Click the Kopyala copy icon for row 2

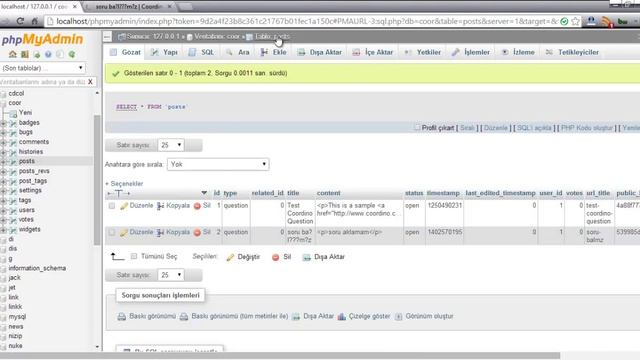[x=160, y=233]
